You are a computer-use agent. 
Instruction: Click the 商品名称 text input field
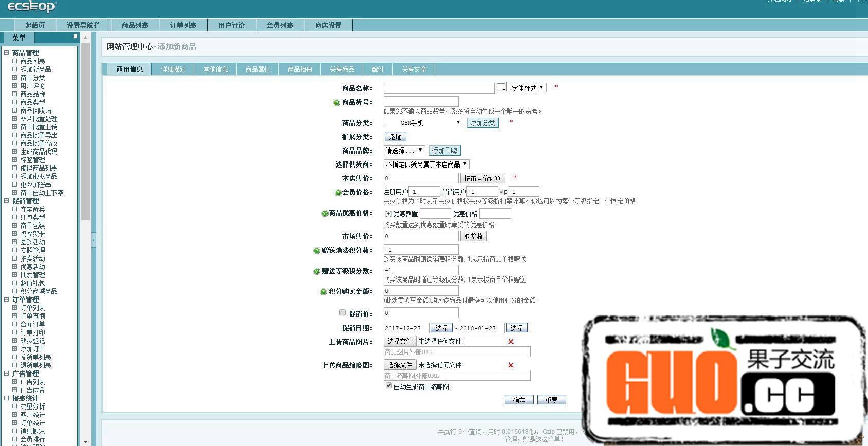(x=439, y=88)
